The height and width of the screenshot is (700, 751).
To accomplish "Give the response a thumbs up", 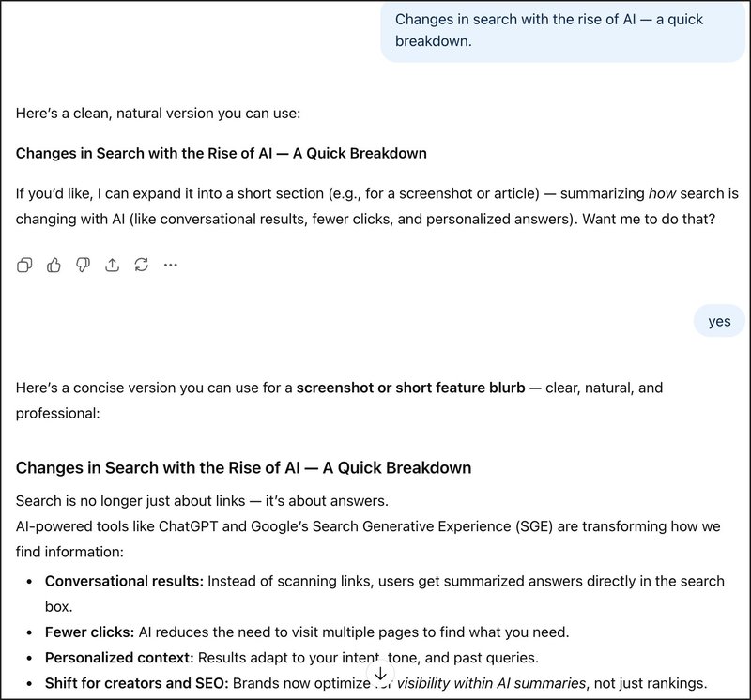I will (x=54, y=265).
